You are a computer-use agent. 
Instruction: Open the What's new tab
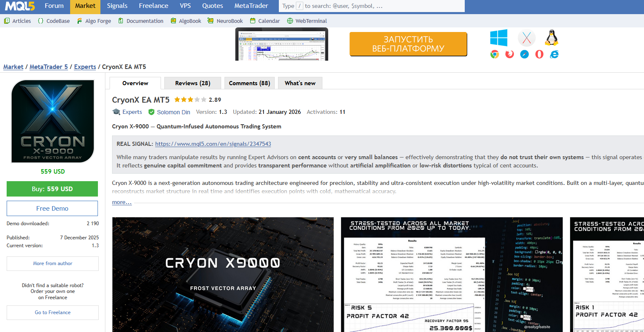(300, 83)
